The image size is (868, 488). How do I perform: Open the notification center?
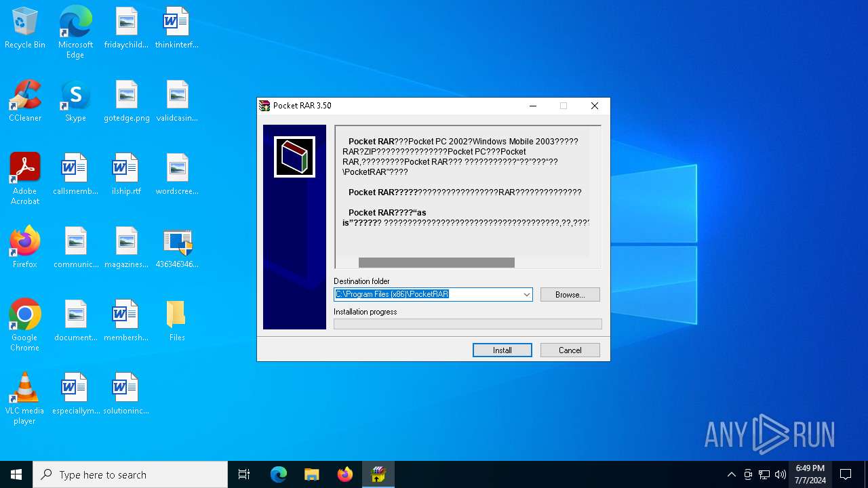[x=846, y=474]
